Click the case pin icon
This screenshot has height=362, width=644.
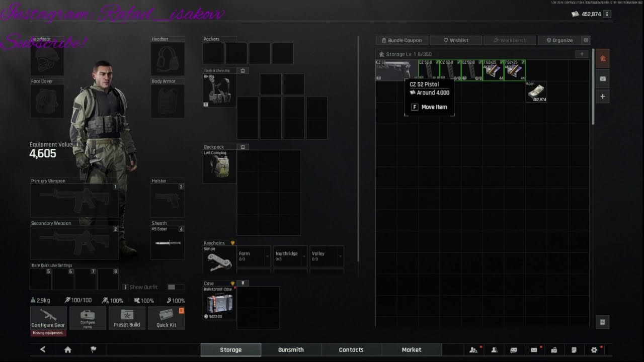[243, 283]
